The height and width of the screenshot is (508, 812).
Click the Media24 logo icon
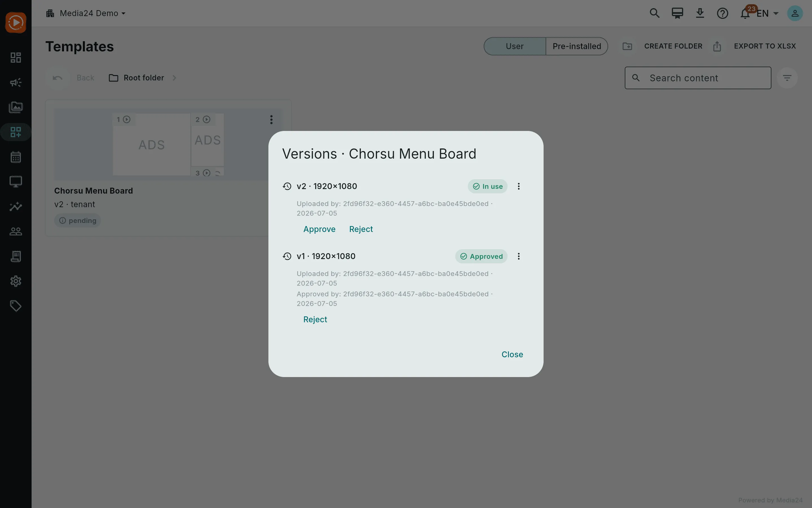click(16, 23)
